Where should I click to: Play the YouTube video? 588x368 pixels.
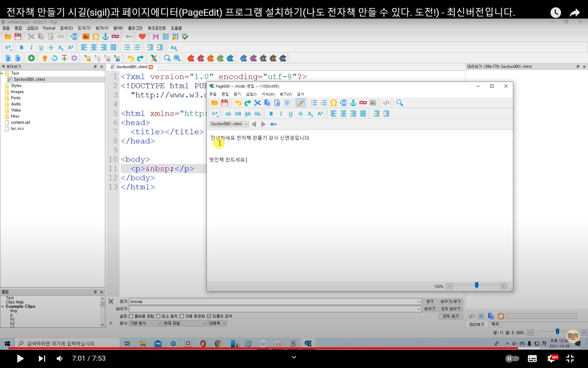click(x=20, y=359)
